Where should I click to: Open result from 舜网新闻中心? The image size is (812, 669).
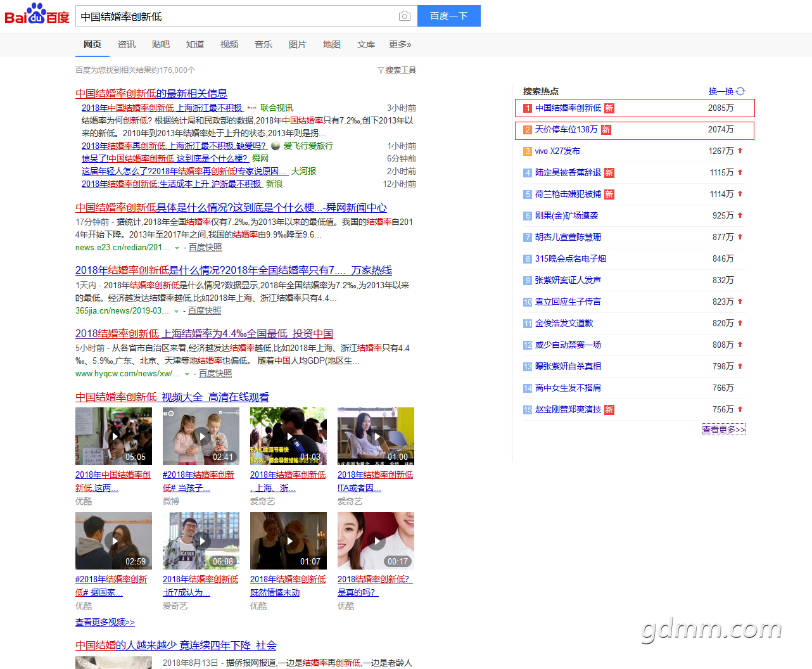(x=231, y=207)
